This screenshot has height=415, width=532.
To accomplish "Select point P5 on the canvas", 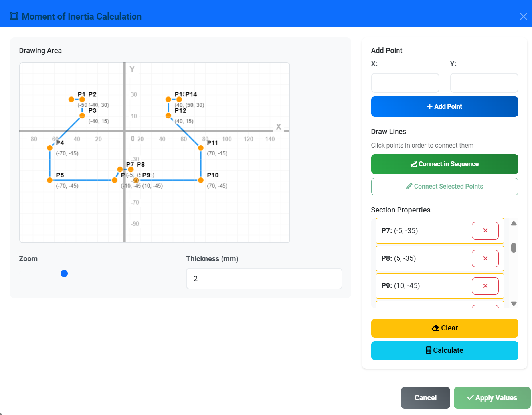I will [50, 180].
